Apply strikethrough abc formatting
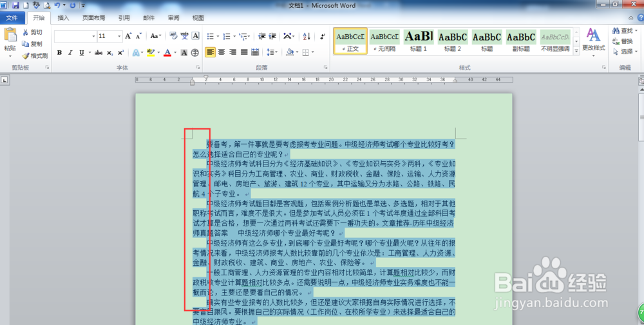The image size is (644, 325). [99, 53]
